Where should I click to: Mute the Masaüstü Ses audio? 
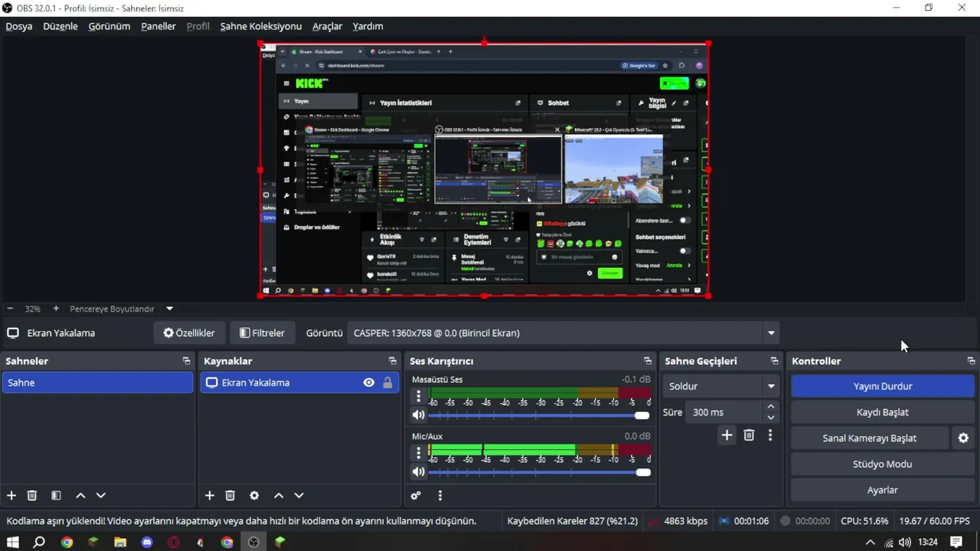pos(418,416)
